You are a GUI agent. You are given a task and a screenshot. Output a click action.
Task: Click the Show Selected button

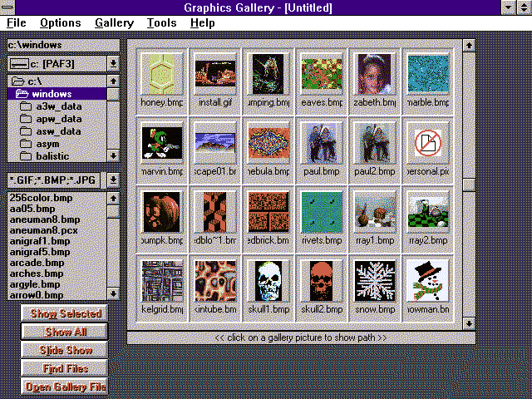coord(66,313)
